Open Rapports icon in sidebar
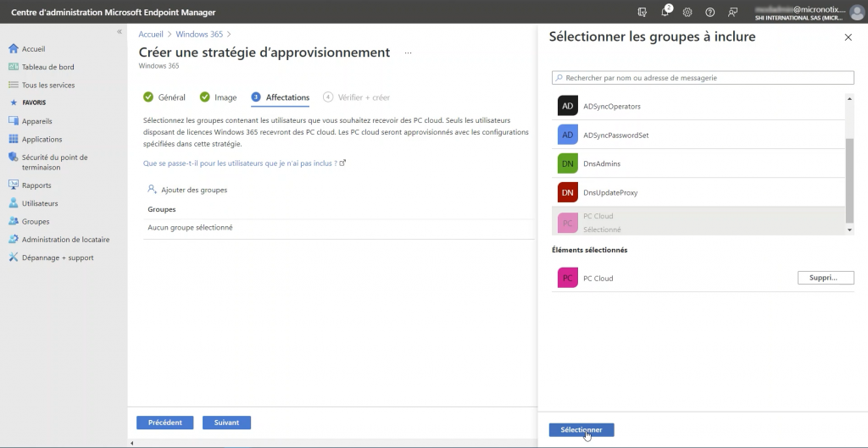Screen dimensions: 868x448 click(14, 185)
